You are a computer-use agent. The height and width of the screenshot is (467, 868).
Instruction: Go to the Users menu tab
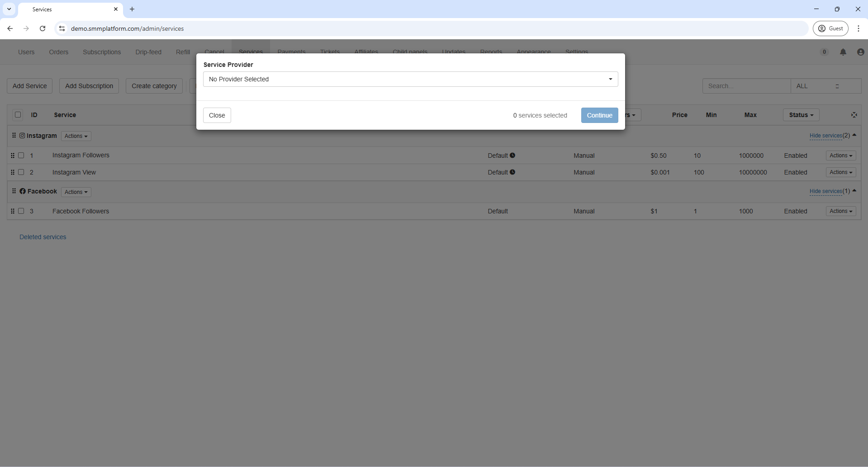pos(26,52)
